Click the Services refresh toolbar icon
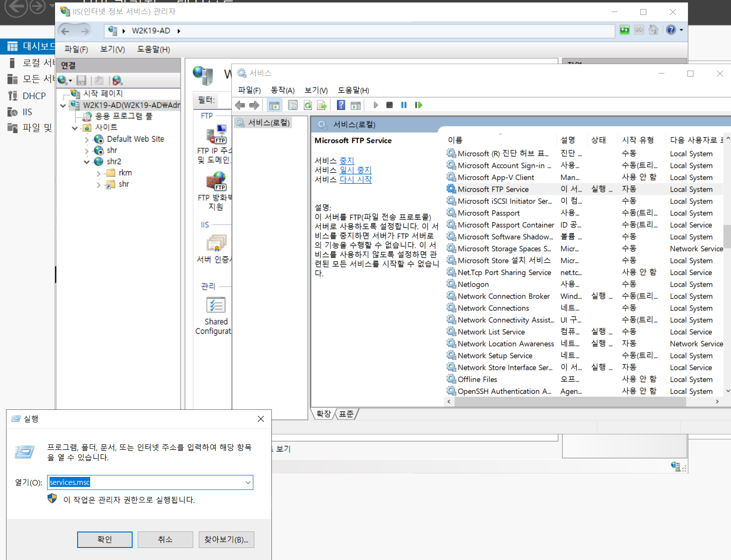Viewport: 731px width, 560px height. 307,105
